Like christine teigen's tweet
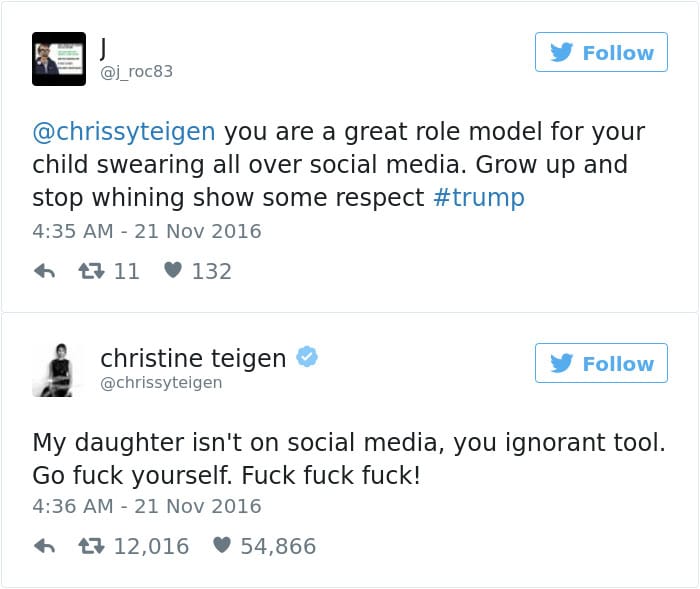This screenshot has width=700, height=589. 222,546
